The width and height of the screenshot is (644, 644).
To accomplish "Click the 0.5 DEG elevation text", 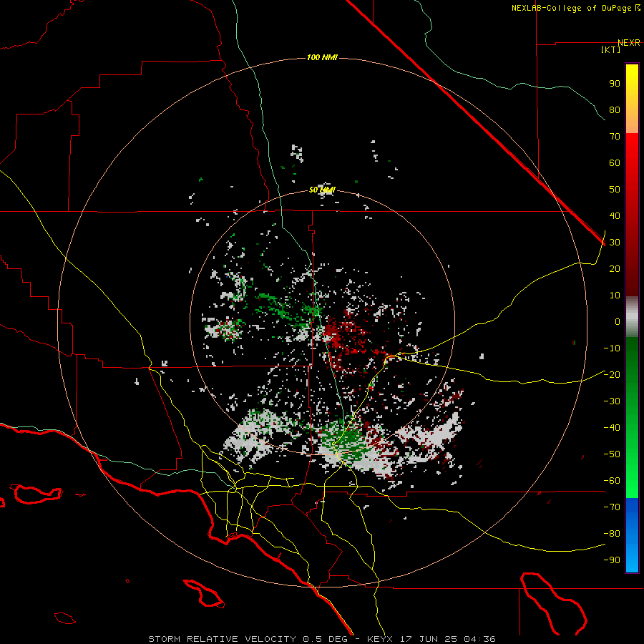I will (326, 639).
